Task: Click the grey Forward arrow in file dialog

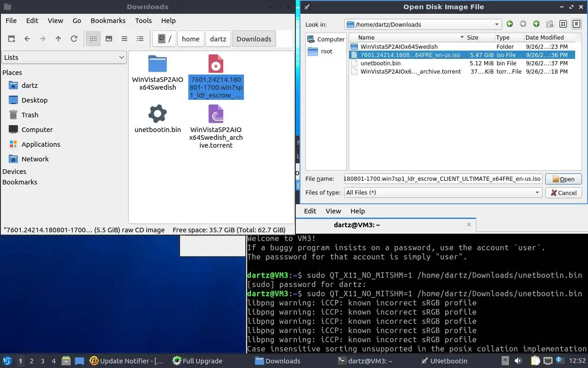Action: click(523, 24)
